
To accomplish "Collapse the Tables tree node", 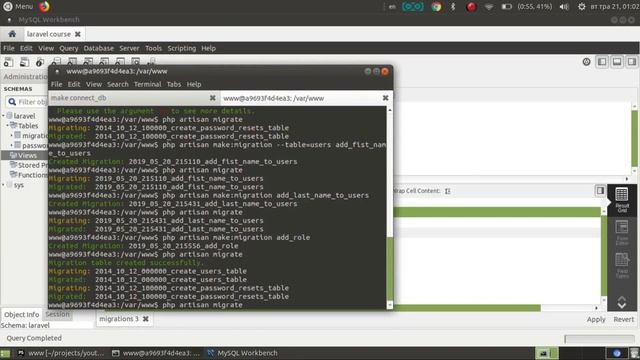I will click(7, 126).
